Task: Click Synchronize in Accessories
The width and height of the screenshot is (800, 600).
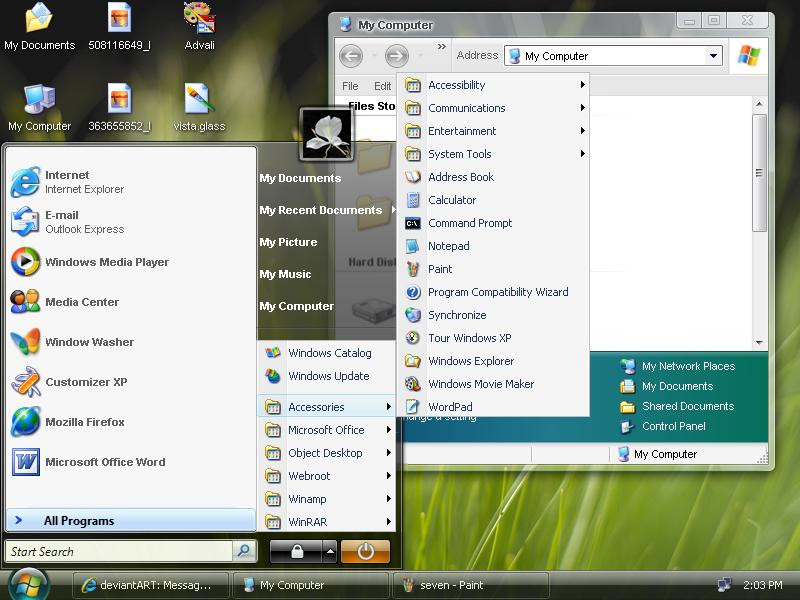Action: click(493, 315)
